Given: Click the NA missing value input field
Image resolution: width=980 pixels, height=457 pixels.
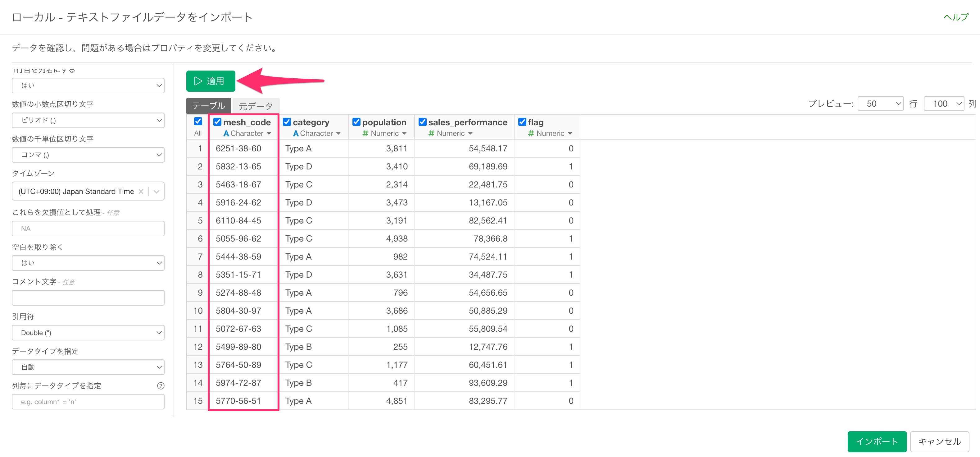Looking at the screenshot, I should click(x=88, y=228).
